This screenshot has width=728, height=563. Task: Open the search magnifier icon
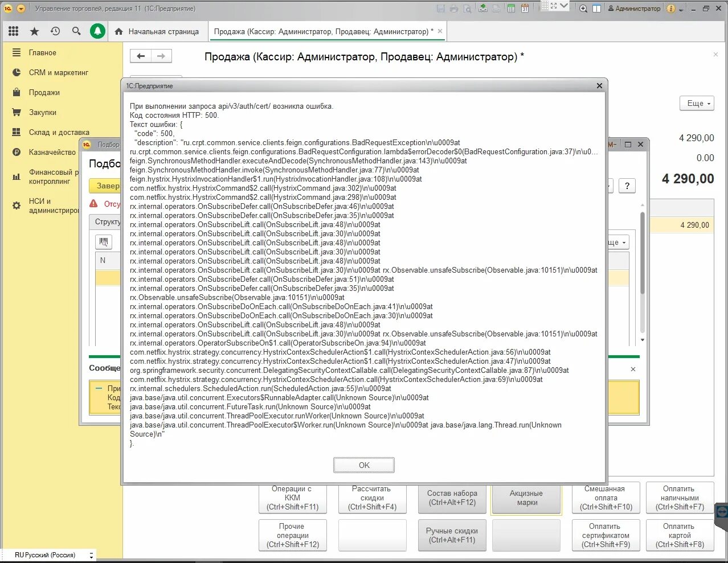pyautogui.click(x=76, y=31)
